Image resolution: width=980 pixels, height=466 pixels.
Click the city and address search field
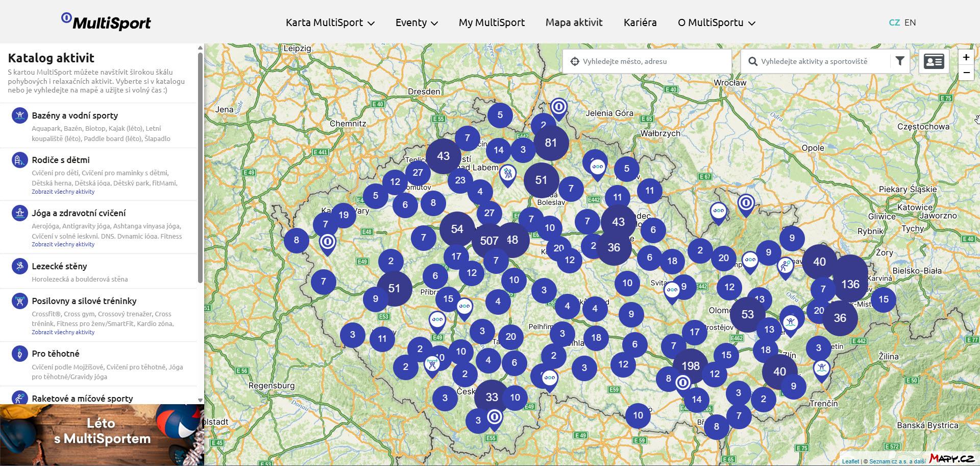[x=647, y=61]
